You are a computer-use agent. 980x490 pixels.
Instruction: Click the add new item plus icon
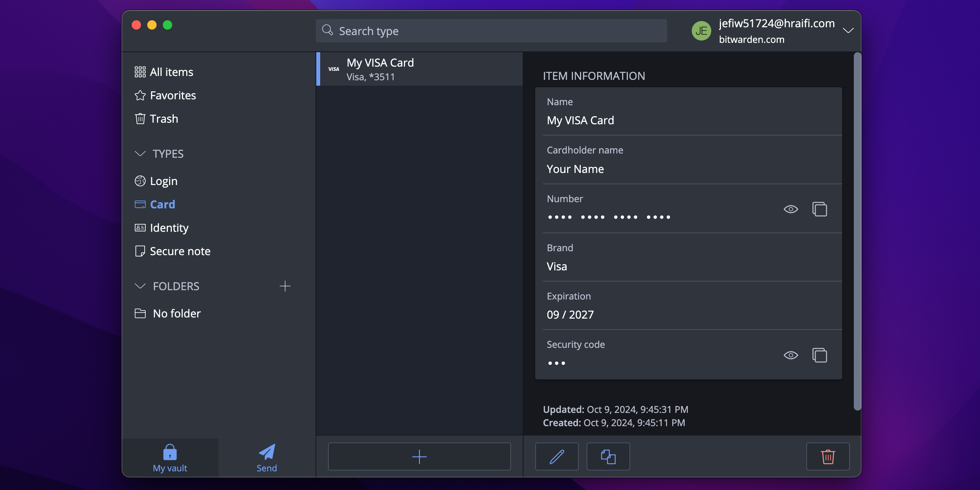pos(419,456)
